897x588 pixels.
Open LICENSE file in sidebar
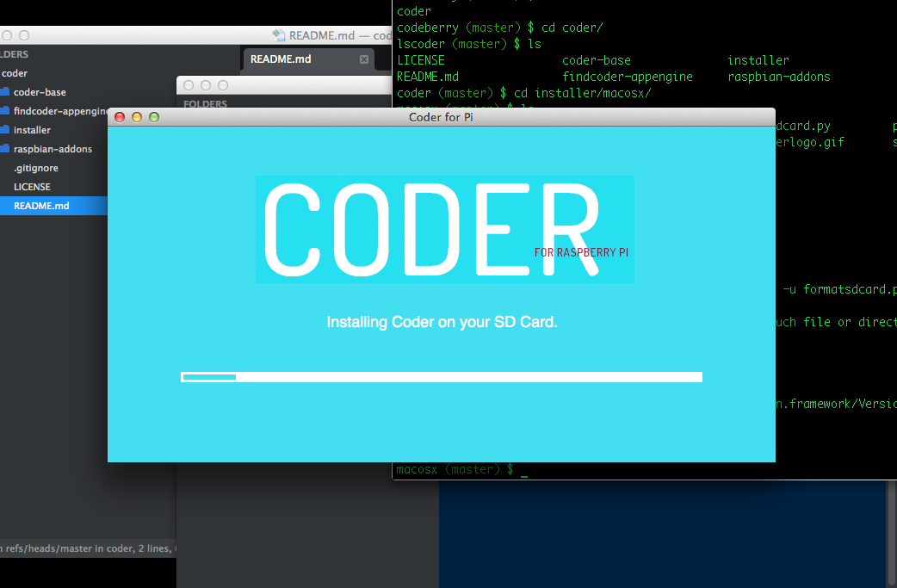pyautogui.click(x=32, y=187)
